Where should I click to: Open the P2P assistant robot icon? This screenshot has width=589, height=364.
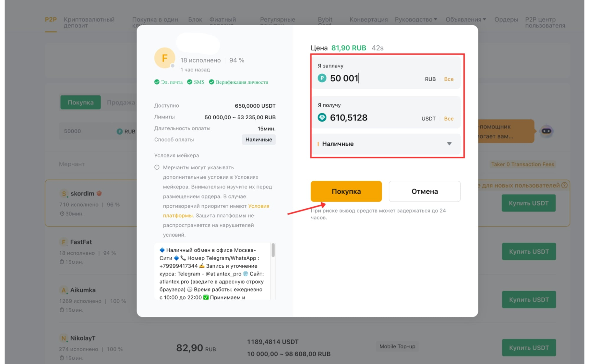pyautogui.click(x=546, y=131)
